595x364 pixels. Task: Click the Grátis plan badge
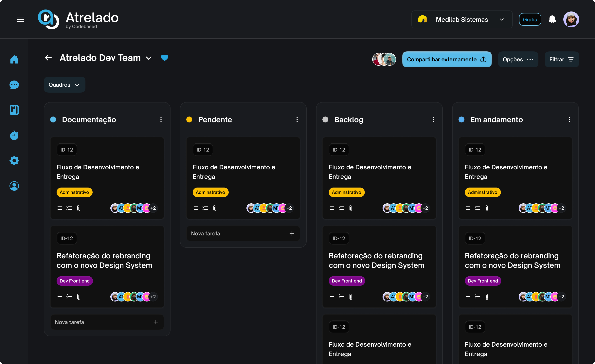point(530,20)
